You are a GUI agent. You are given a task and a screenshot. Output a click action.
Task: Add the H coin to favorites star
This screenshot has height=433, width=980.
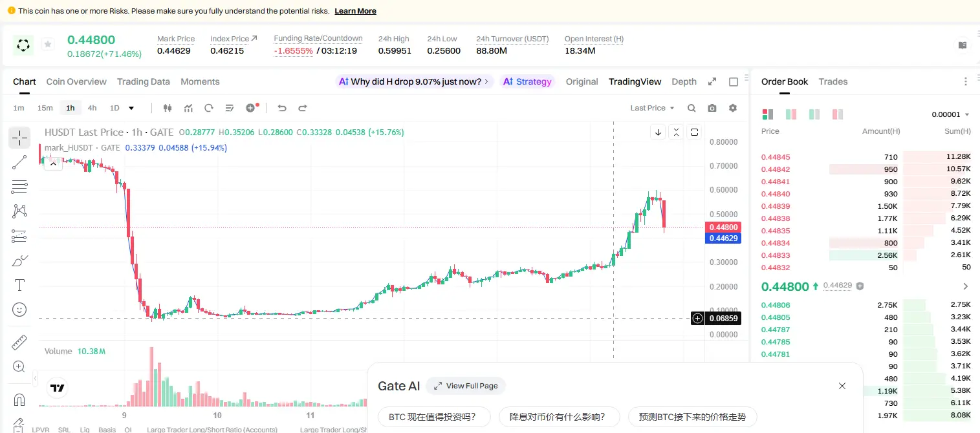[x=47, y=45]
